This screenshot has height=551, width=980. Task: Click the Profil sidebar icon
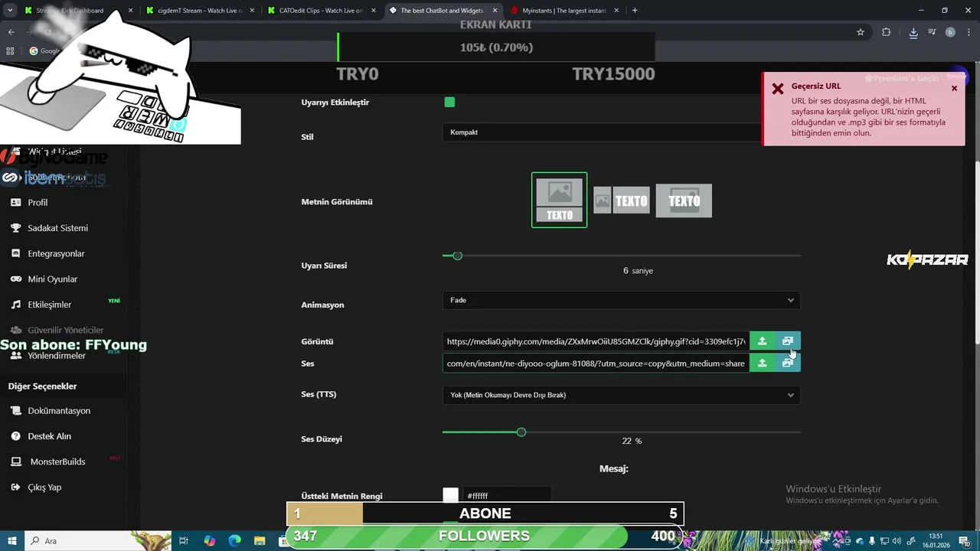tap(15, 202)
